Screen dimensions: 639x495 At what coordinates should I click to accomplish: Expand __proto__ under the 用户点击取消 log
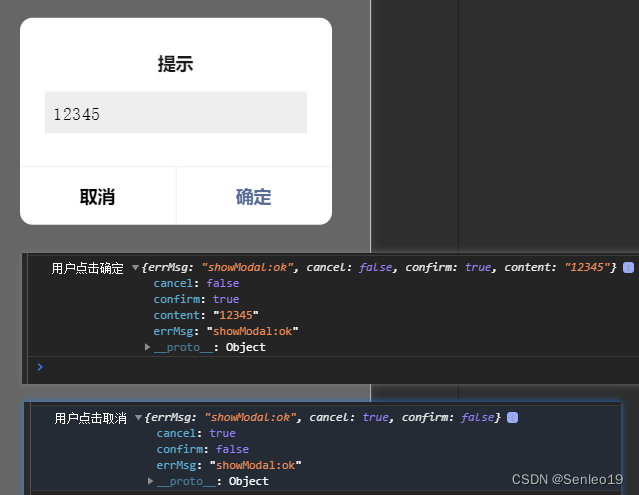coord(150,481)
